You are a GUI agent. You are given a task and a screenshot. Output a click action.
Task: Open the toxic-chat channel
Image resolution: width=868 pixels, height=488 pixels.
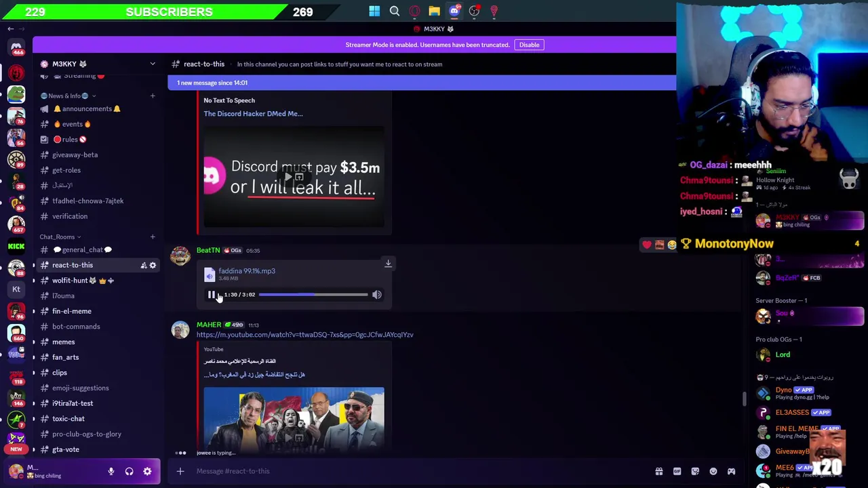[x=68, y=419]
